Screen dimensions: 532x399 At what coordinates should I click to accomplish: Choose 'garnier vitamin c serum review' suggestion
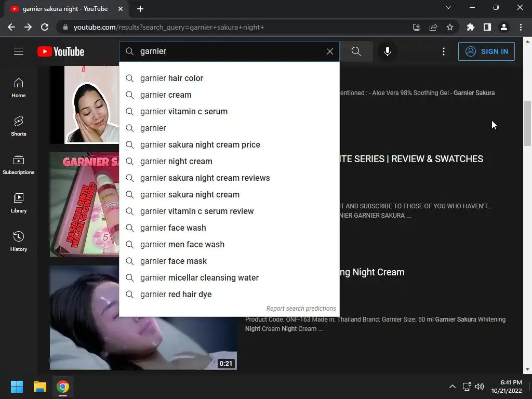[229, 211]
